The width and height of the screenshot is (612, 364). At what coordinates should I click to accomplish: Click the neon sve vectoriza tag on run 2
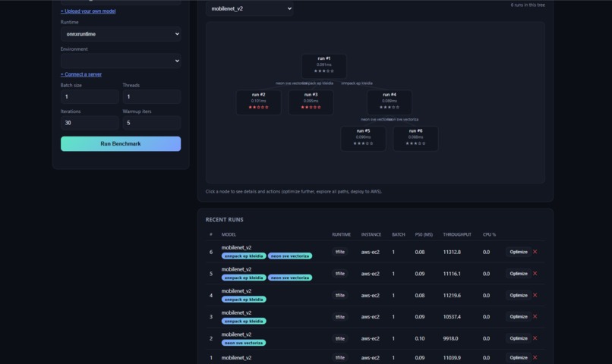click(244, 343)
